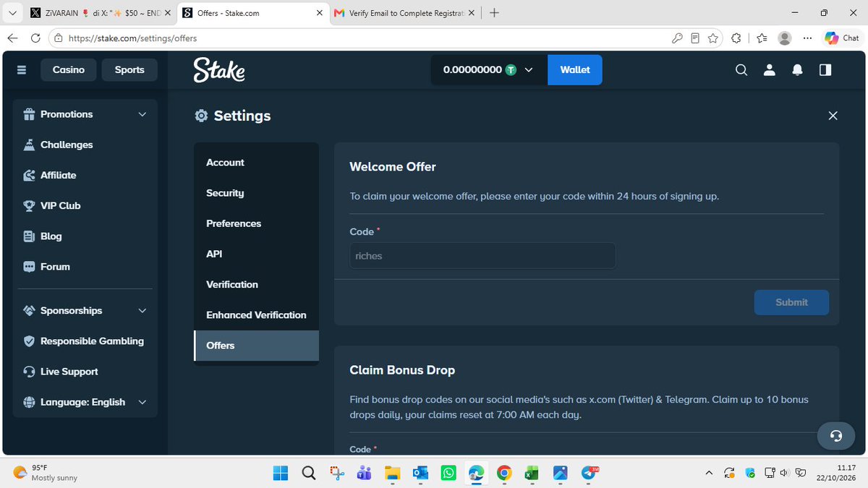Click the Wallet button
The height and width of the screenshot is (488, 868).
click(575, 70)
